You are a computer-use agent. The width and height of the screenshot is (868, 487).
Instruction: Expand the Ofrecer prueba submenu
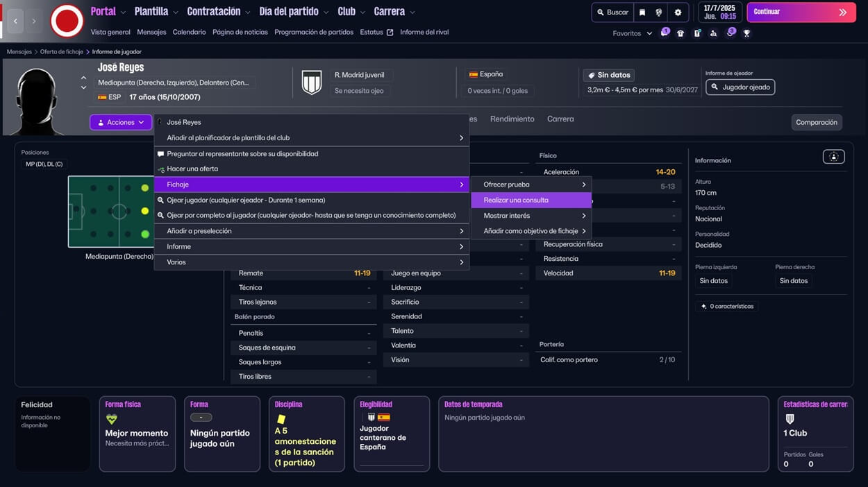[531, 185]
